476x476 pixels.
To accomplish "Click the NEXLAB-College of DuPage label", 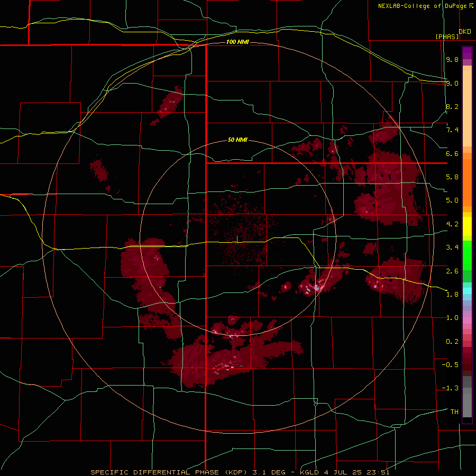I will point(423,6).
